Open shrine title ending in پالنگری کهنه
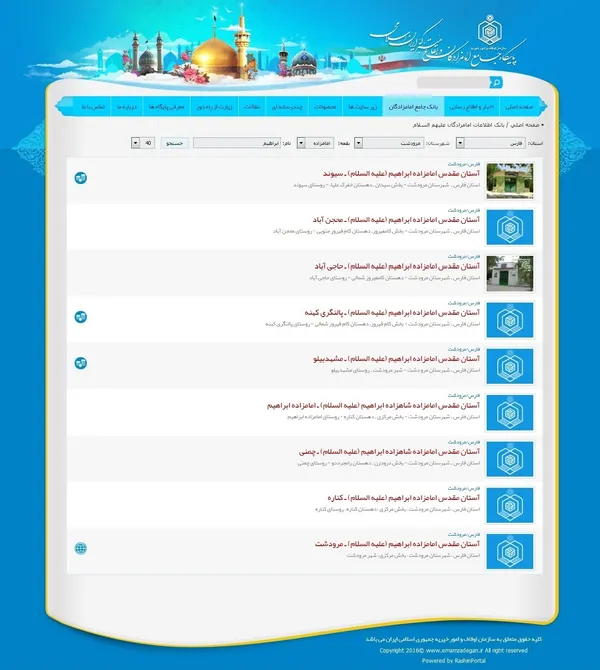The height and width of the screenshot is (670, 600). (392, 312)
